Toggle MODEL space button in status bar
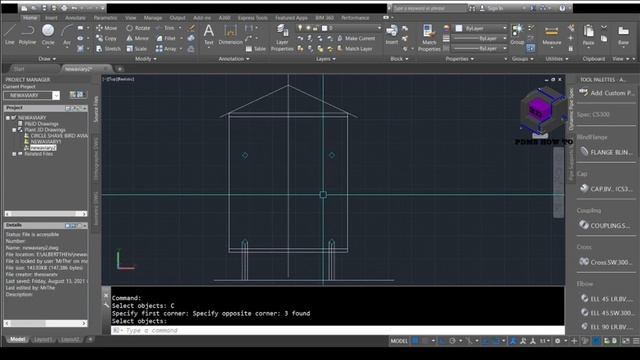The image size is (640, 360). (x=399, y=341)
